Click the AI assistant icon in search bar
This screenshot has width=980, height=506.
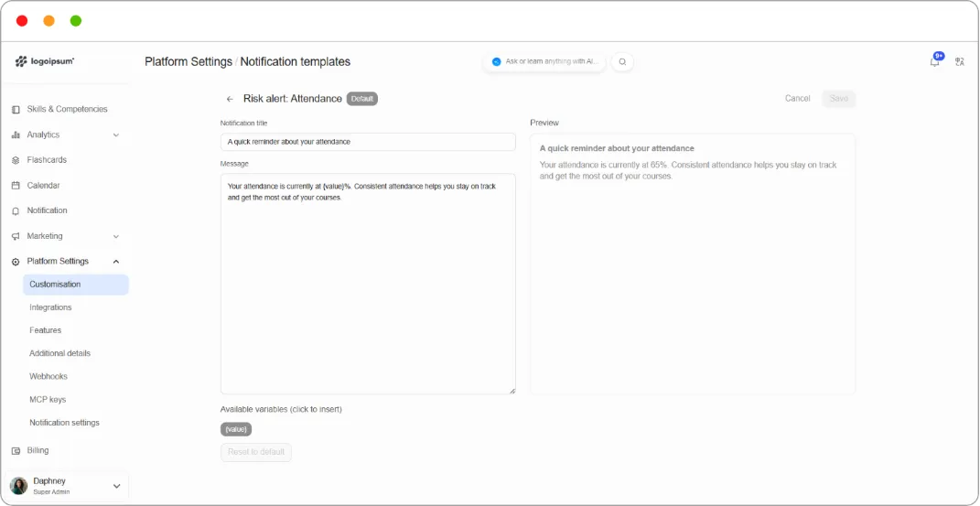tap(496, 62)
